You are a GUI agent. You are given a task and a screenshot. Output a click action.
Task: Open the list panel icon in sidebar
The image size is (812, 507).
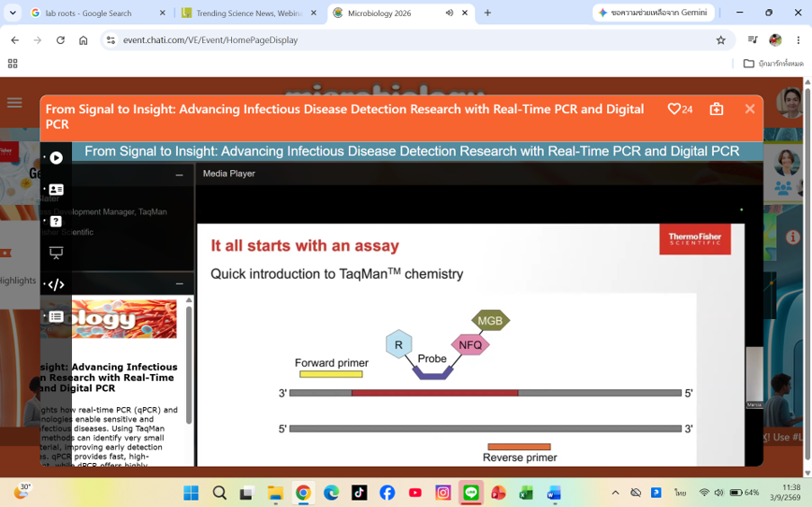(56, 316)
